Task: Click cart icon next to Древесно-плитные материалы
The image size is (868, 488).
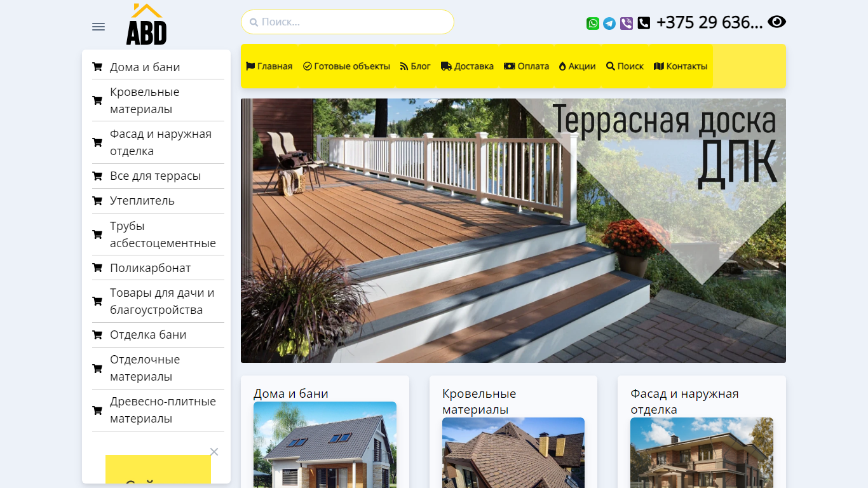Action: click(x=97, y=410)
